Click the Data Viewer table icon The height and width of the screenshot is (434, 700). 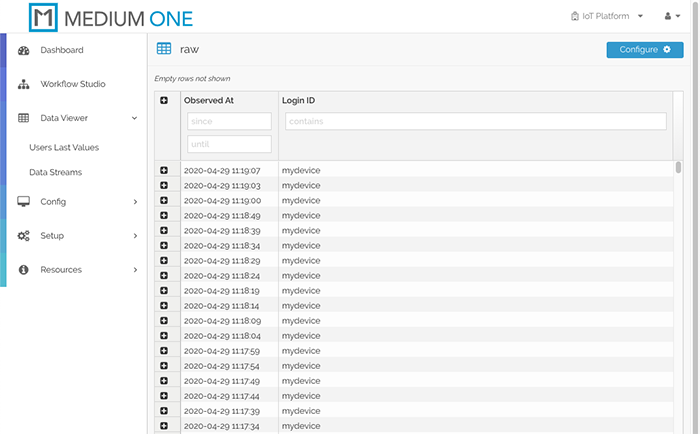[23, 118]
